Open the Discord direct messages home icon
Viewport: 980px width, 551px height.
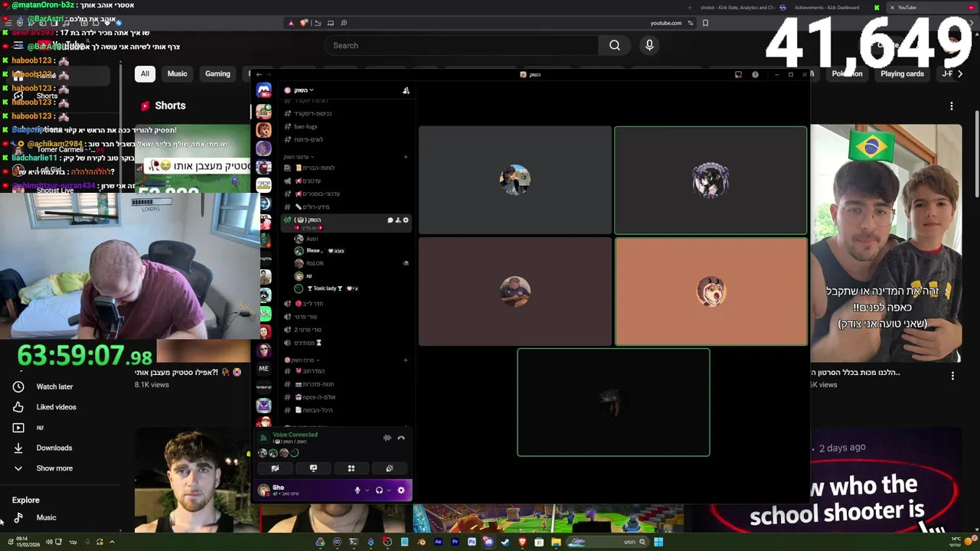click(x=263, y=92)
